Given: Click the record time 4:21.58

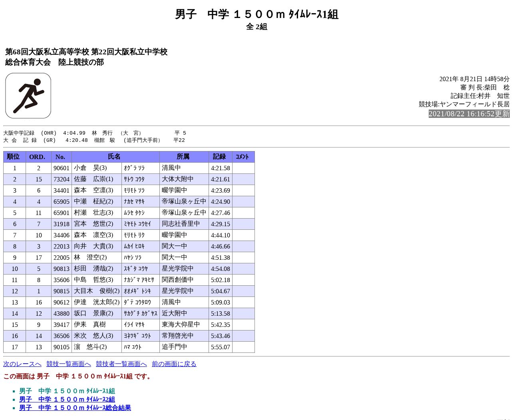Looking at the screenshot, I should tap(221, 168).
